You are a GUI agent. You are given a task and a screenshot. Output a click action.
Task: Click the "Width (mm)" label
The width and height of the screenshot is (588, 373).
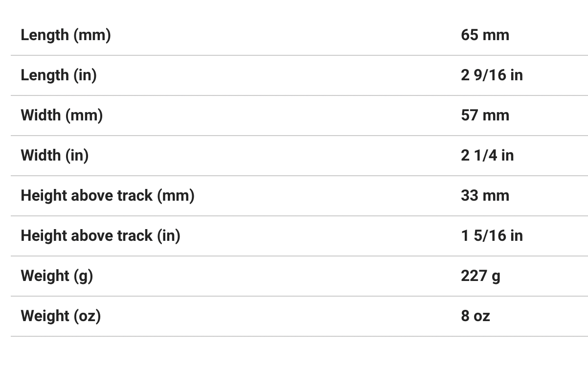pos(62,116)
